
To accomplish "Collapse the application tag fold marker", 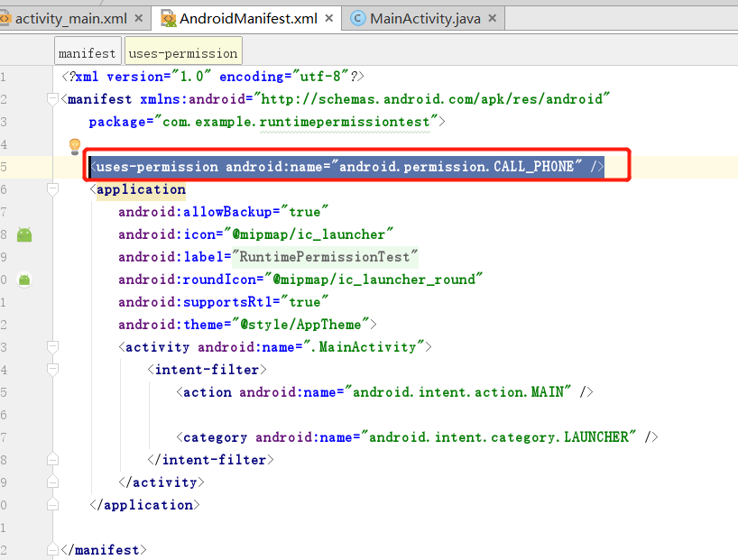I will [x=52, y=188].
